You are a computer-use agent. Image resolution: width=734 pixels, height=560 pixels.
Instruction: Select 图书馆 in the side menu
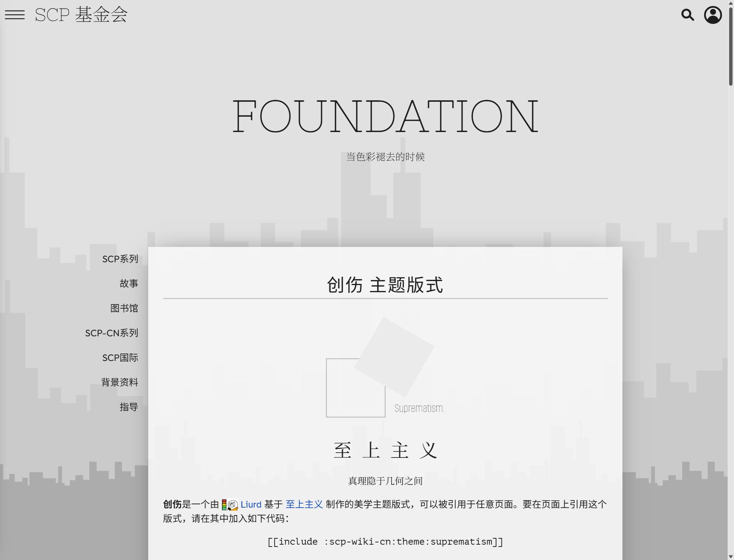click(x=124, y=308)
